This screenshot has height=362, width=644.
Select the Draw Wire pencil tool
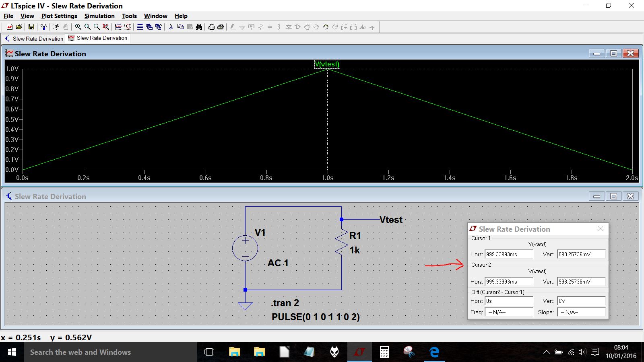point(233,27)
